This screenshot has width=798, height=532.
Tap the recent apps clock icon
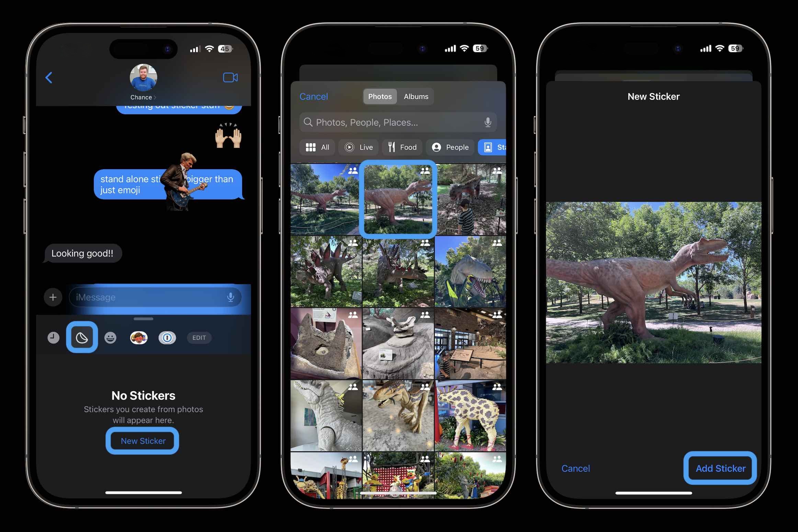point(52,337)
